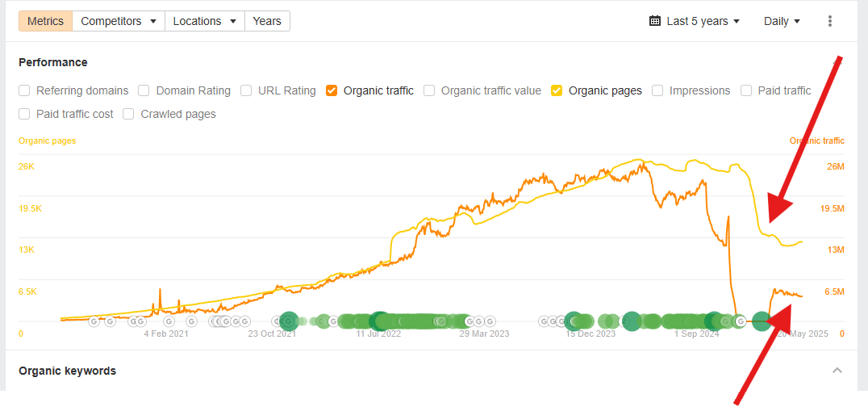Image resolution: width=868 pixels, height=407 pixels.
Task: Click the large green circle marker near 23 Oct 2021
Action: (289, 321)
